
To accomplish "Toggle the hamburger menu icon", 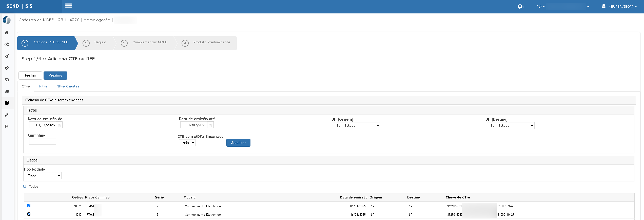I will pyautogui.click(x=68, y=6).
